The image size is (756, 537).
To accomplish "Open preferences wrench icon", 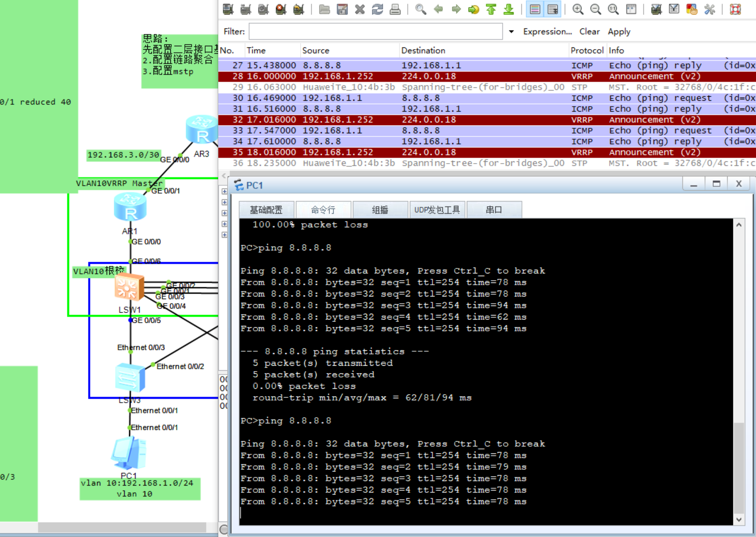I will coord(709,9).
